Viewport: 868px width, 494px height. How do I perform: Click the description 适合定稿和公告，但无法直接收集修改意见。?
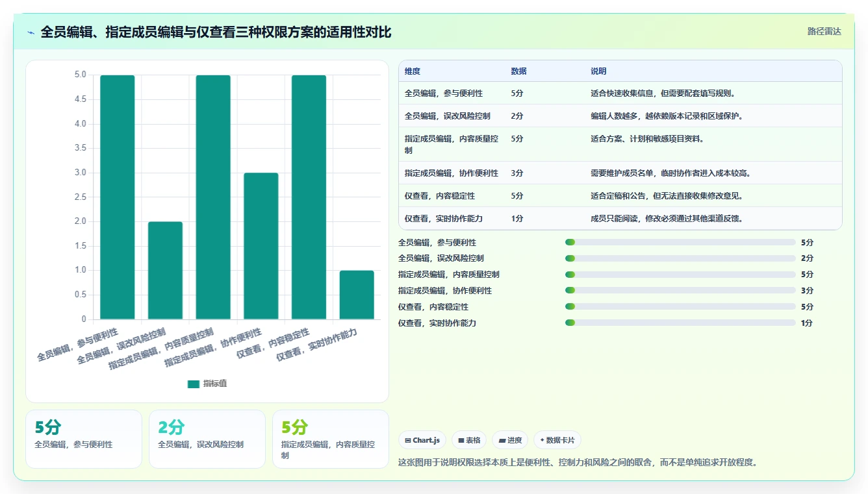[x=667, y=196]
